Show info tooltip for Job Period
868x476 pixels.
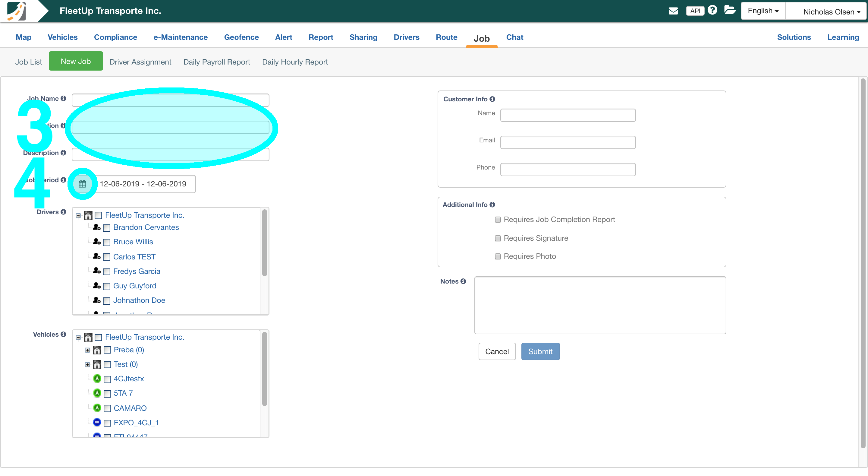tap(63, 180)
